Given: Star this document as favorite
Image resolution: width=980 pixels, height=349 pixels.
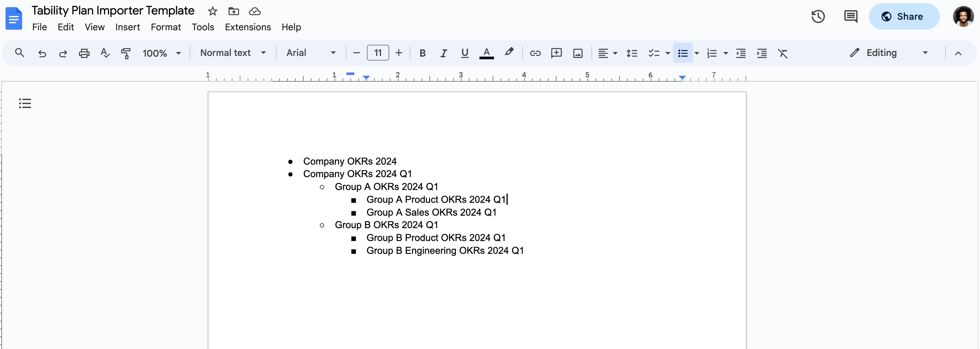Looking at the screenshot, I should (213, 12).
